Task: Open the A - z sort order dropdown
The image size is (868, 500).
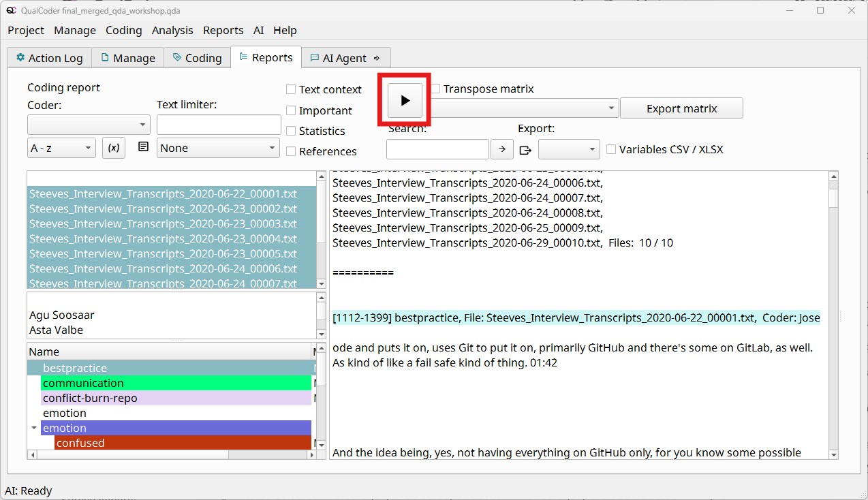Action: coord(61,148)
